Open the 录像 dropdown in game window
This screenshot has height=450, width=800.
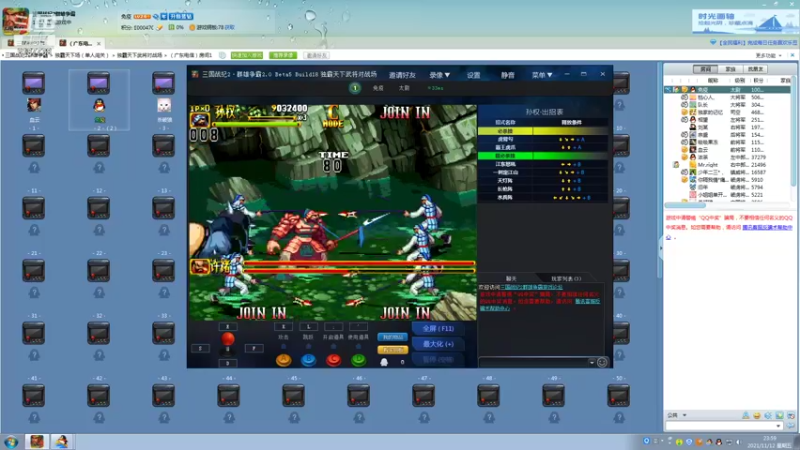(x=439, y=75)
